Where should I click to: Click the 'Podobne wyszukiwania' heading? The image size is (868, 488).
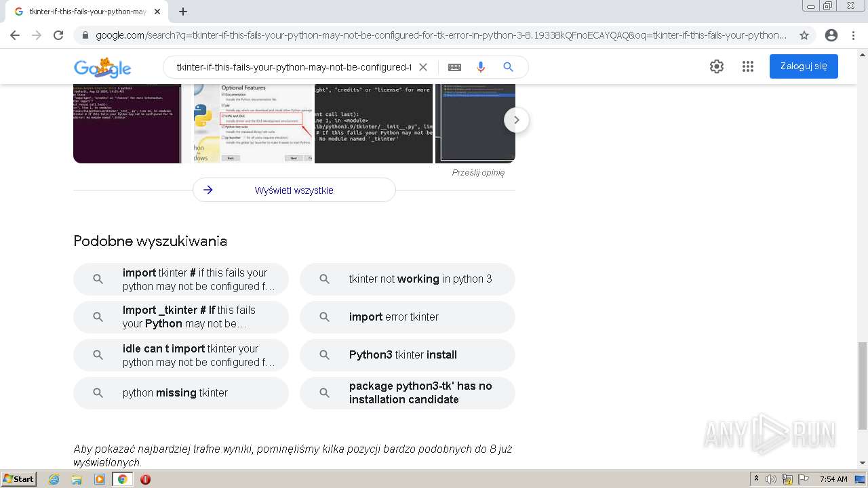[150, 241]
